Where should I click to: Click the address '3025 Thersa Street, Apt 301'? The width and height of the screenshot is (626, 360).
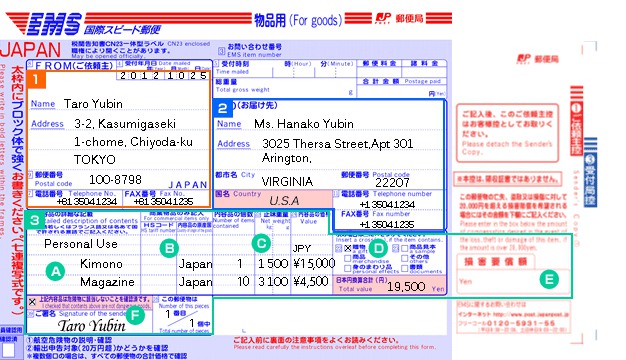(337, 144)
